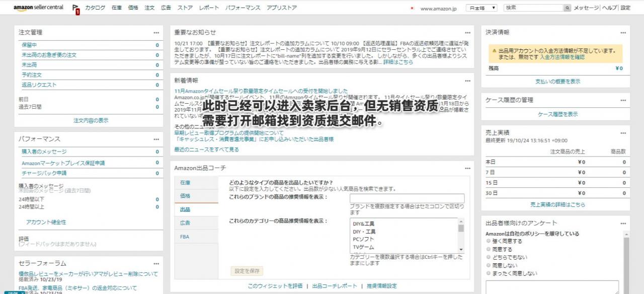Open the 推奨情報設定 link
Screen dimensions: 644x294
click(x=381, y=286)
